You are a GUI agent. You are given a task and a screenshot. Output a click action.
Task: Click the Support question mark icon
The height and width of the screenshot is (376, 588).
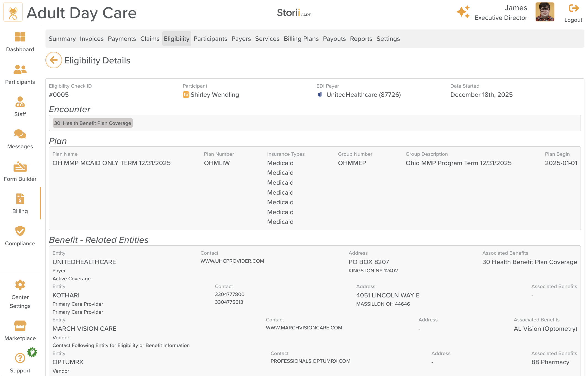[x=20, y=358]
